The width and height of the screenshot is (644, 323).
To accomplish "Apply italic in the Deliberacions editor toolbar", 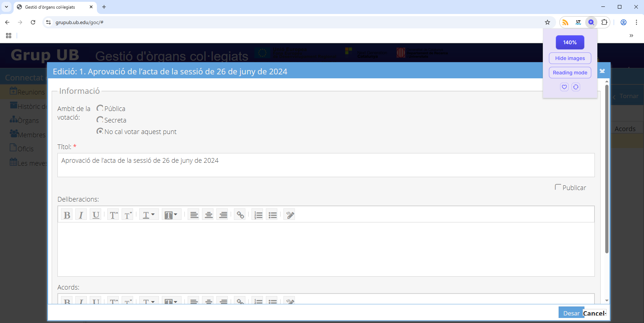I will coord(81,215).
